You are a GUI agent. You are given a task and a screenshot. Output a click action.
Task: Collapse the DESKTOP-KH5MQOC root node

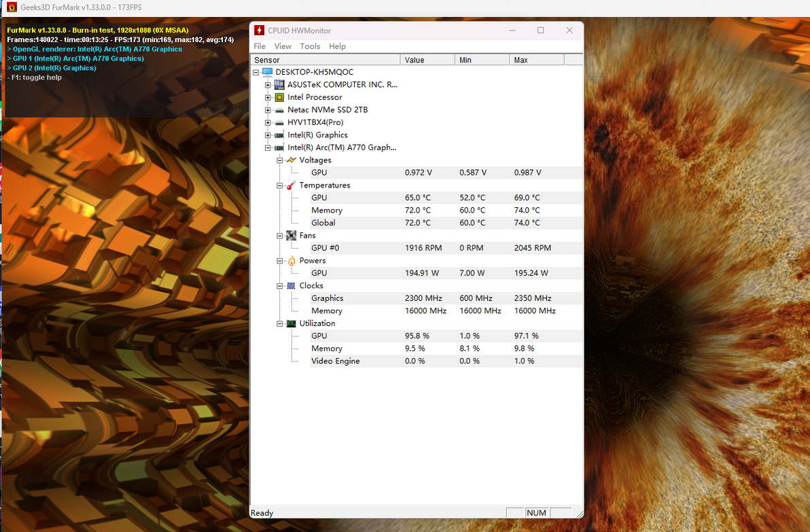256,72
